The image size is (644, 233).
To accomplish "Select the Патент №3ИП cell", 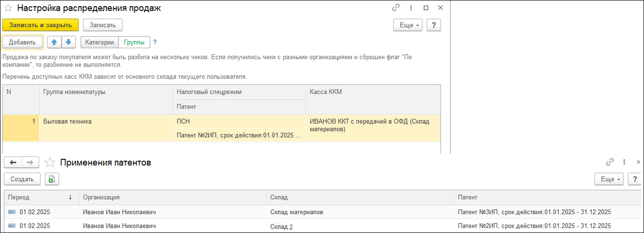I will [549, 212].
